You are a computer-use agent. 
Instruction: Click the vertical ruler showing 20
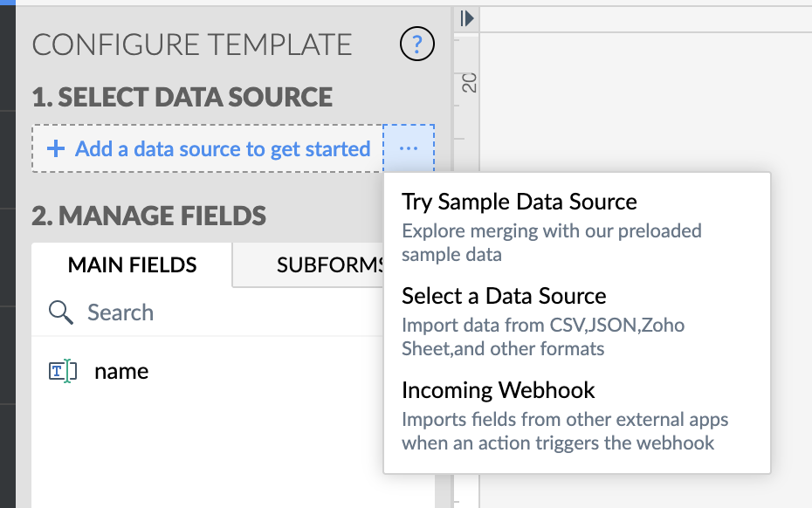[468, 84]
